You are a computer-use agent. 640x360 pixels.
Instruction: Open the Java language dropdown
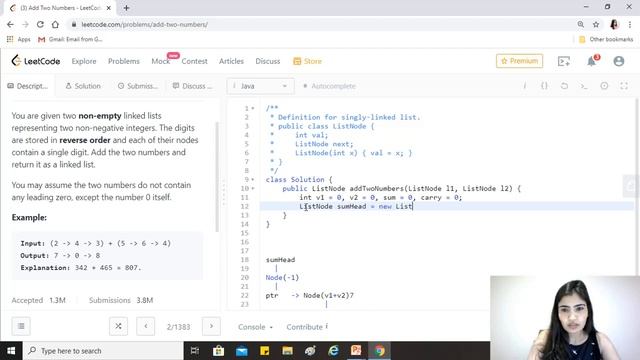260,86
